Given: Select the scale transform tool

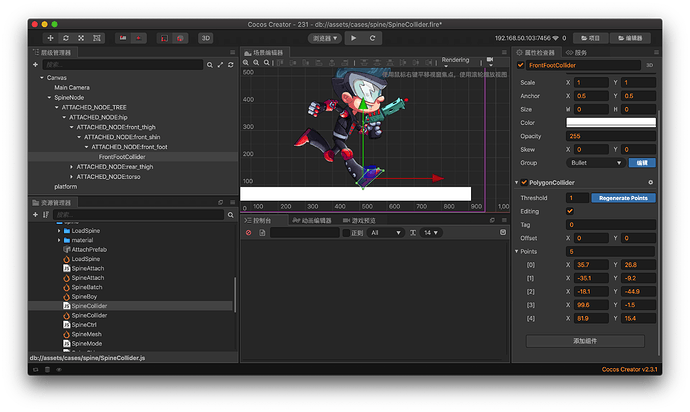Looking at the screenshot, I should click(81, 38).
